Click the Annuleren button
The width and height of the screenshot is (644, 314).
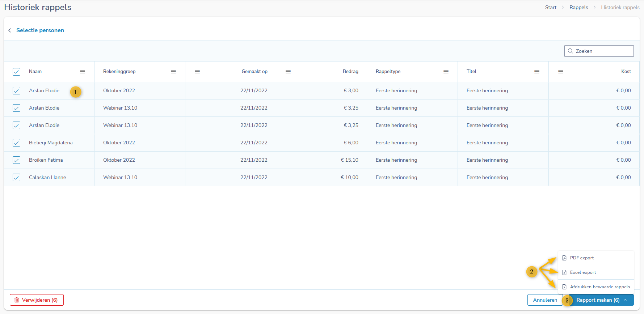[545, 300]
